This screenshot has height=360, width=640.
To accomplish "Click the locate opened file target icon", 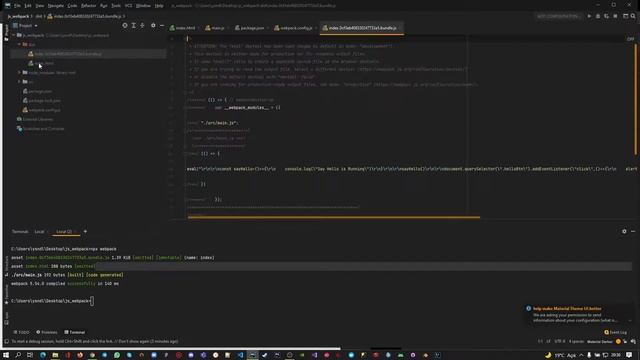I will [125, 25].
